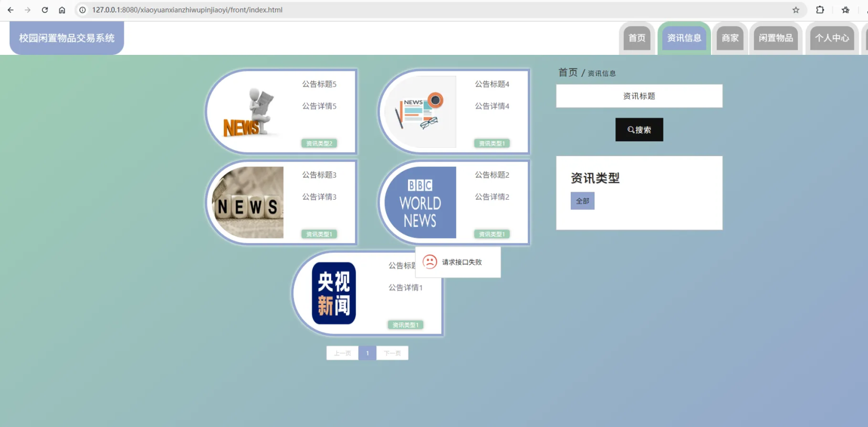Click the browser back arrow

coord(10,10)
